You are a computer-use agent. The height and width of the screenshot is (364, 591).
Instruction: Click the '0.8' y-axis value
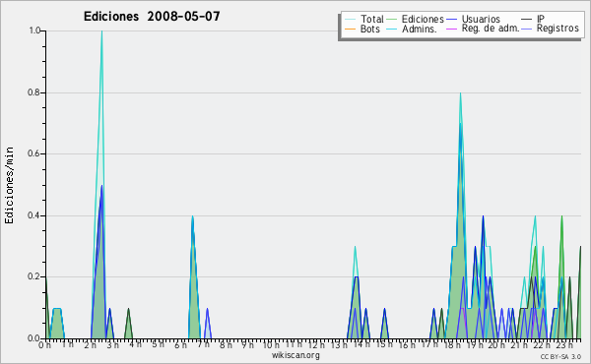pos(33,92)
